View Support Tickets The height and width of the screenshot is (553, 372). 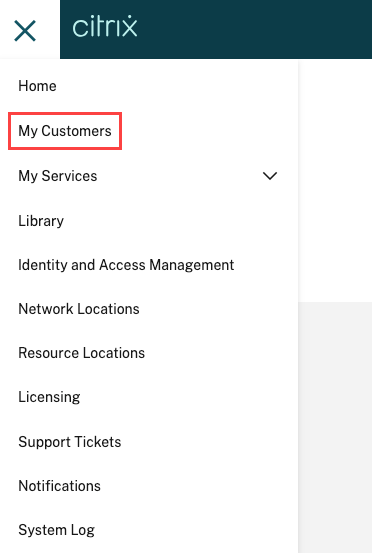point(69,442)
